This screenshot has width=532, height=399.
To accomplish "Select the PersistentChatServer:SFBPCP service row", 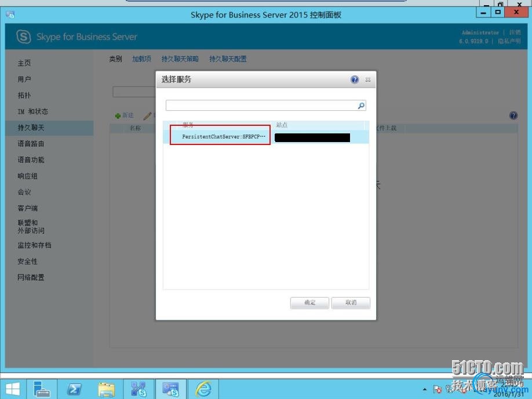I will pos(265,137).
